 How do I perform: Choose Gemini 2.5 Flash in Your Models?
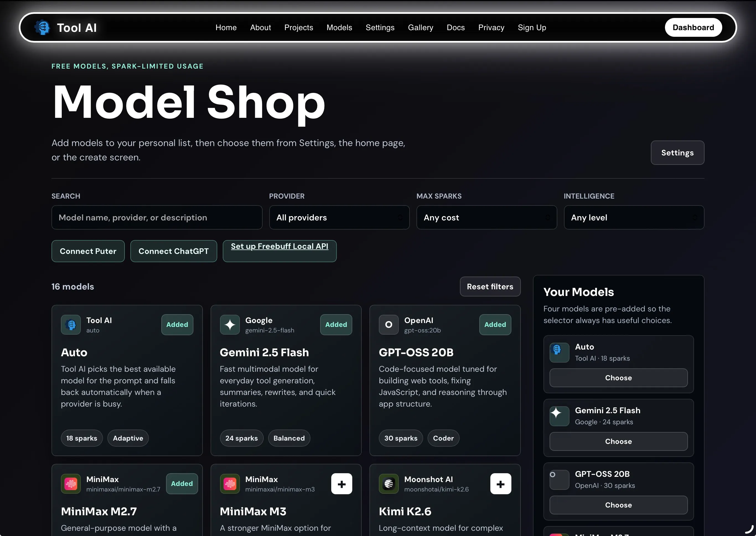point(618,442)
